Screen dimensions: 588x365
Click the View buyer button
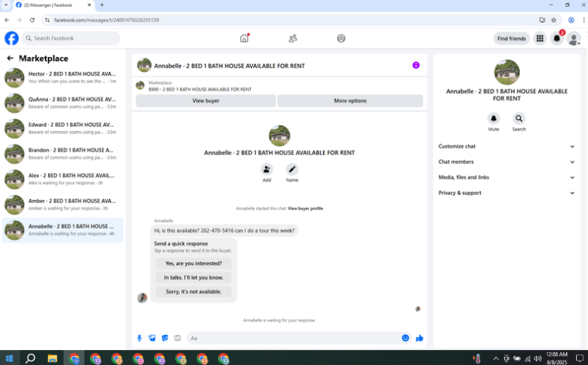coord(206,100)
